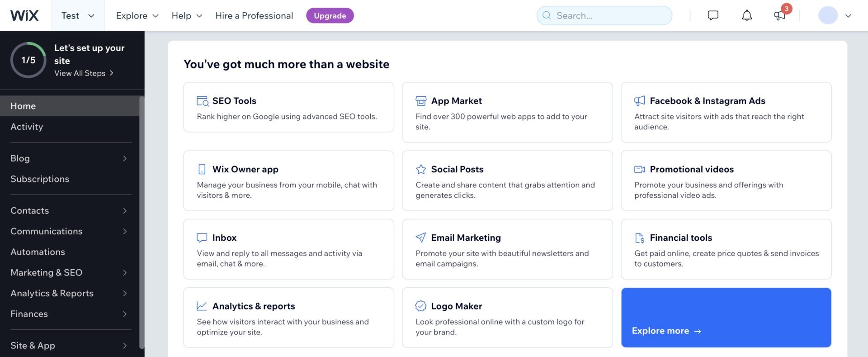Expand the Test site name dropdown
The image size is (868, 357).
coord(78,15)
